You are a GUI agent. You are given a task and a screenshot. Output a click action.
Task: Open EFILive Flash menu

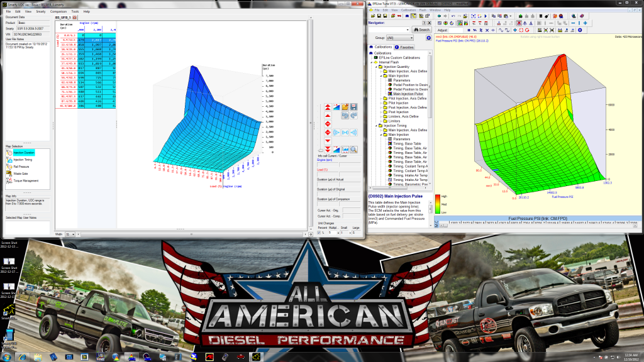point(423,10)
